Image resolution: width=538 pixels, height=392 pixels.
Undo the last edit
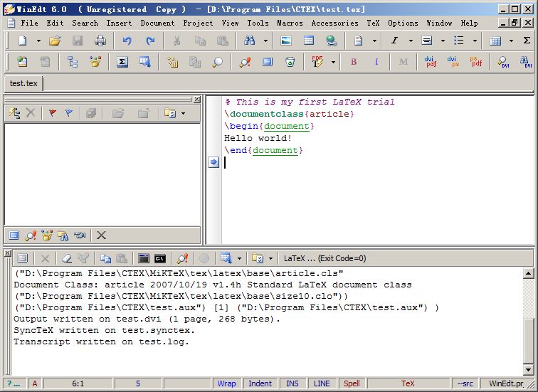coord(127,41)
